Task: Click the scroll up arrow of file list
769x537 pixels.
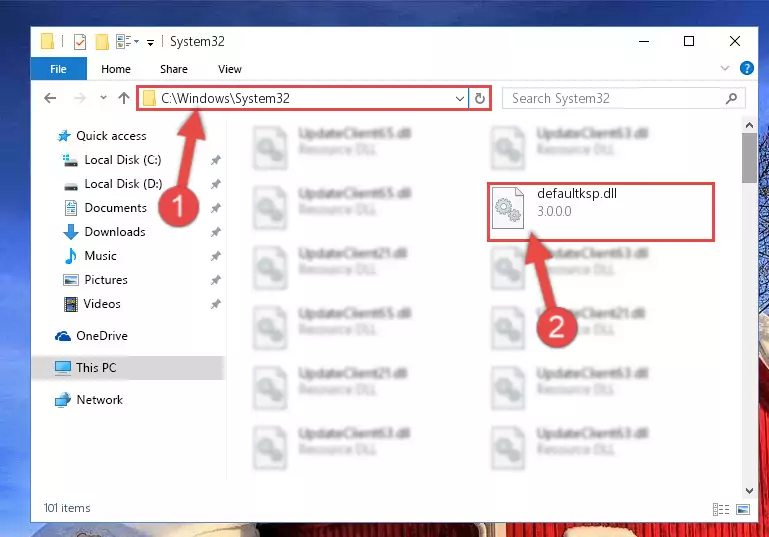Action: tap(749, 126)
